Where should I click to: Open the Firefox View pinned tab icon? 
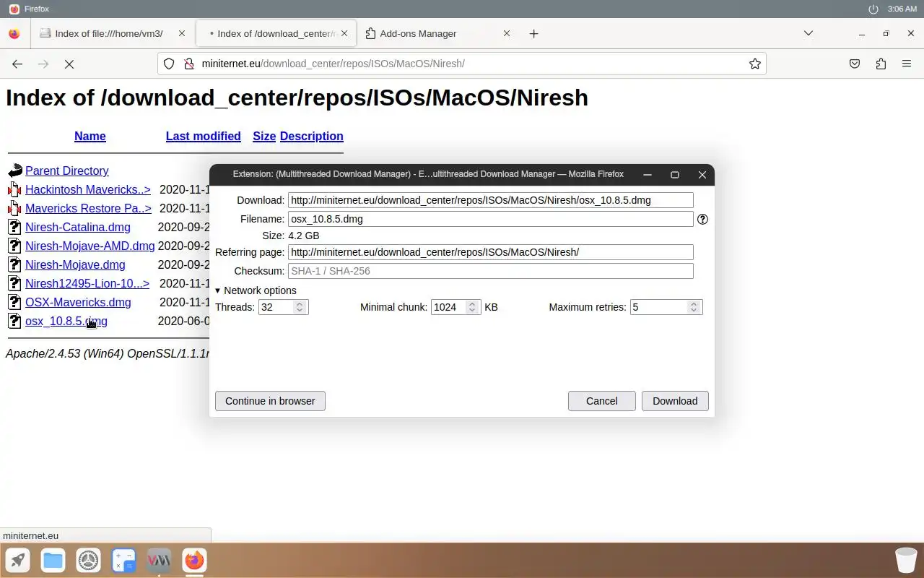(14, 33)
